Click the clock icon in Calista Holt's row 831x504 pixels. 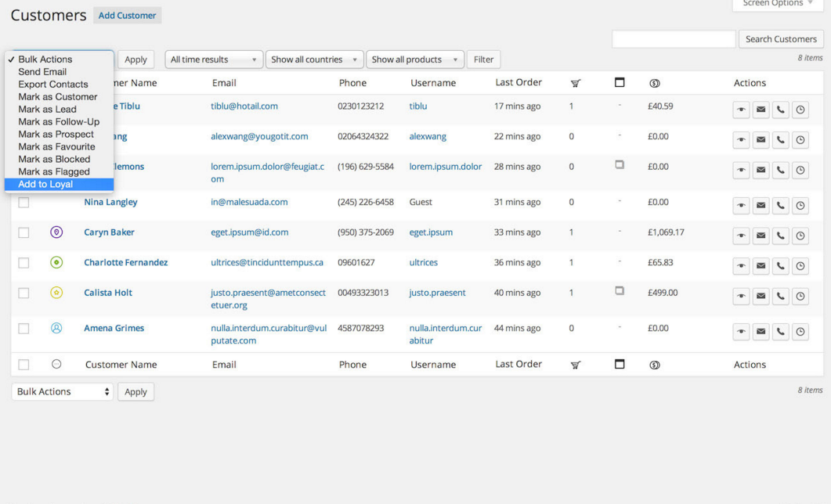point(800,297)
